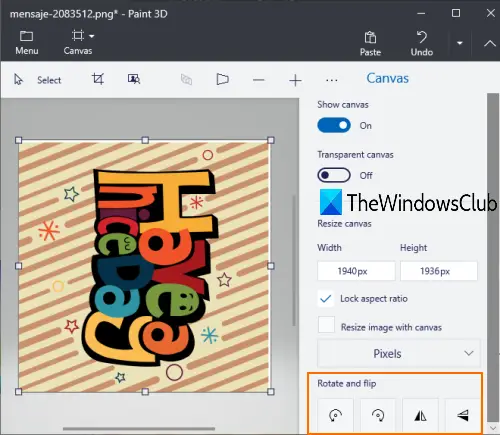
Task: Open the more options ellipsis menu
Action: point(332,80)
